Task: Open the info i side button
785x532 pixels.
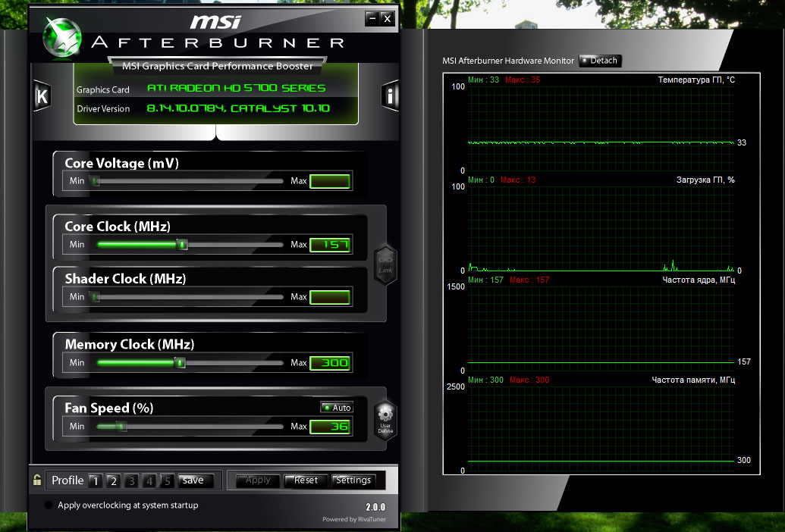Action: (x=390, y=95)
